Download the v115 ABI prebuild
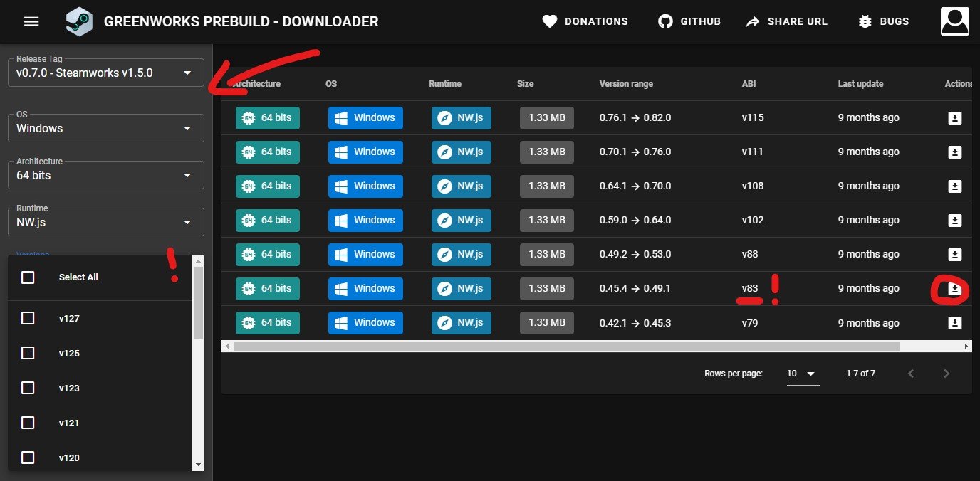The width and height of the screenshot is (980, 481). click(x=955, y=118)
